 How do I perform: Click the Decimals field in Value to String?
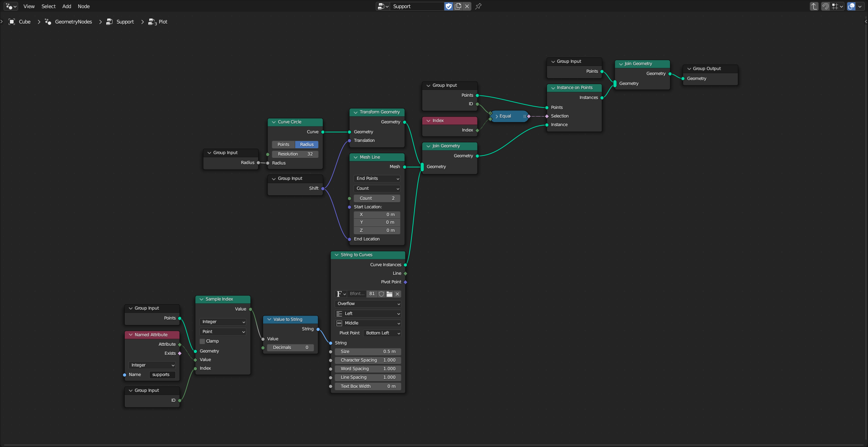[290, 348]
